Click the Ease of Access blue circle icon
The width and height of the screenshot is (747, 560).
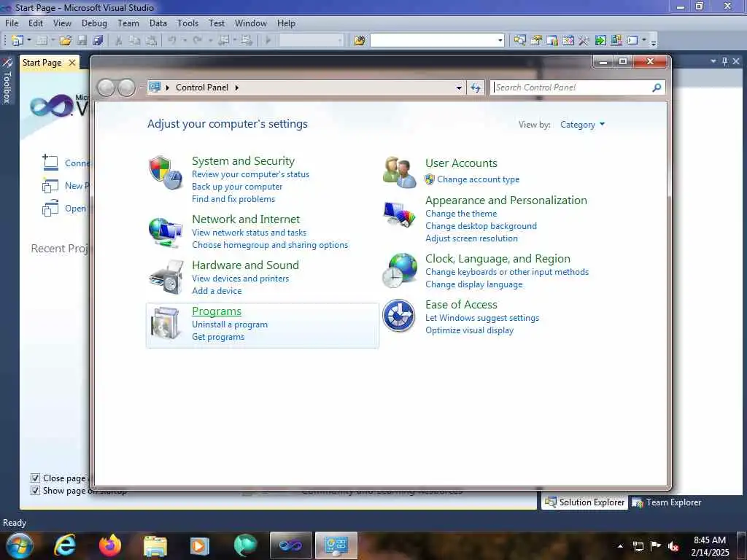[399, 315]
